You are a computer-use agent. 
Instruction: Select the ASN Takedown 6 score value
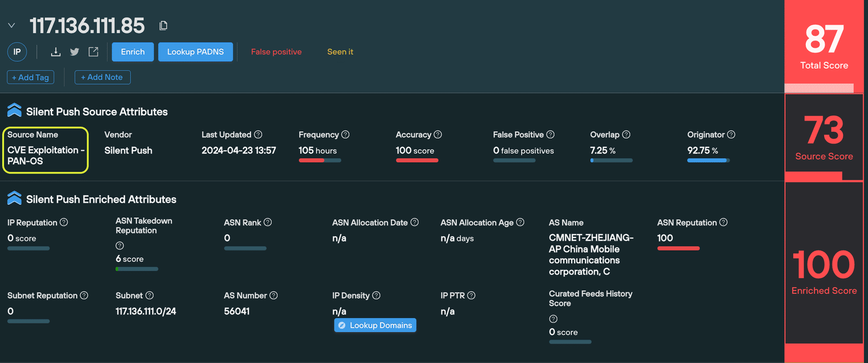pyautogui.click(x=130, y=259)
